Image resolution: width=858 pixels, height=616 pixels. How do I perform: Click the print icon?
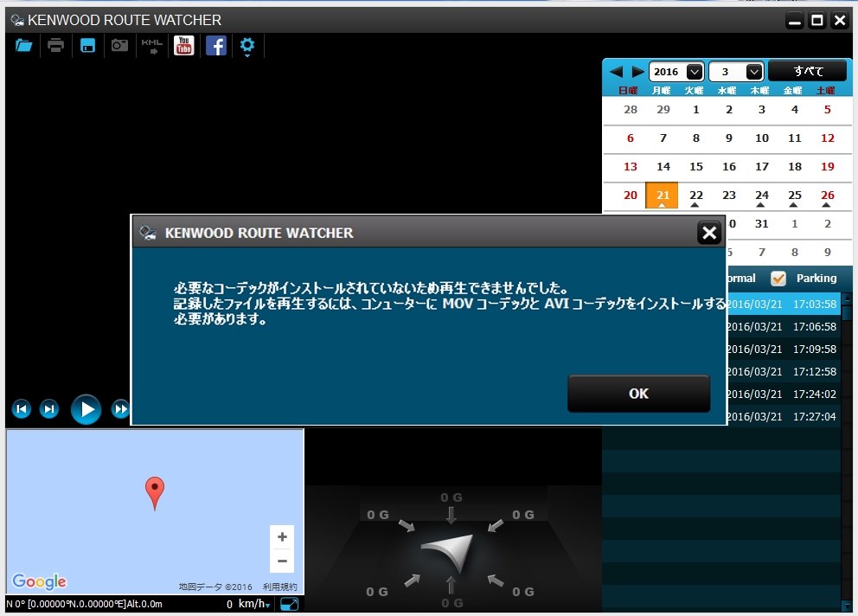click(56, 46)
